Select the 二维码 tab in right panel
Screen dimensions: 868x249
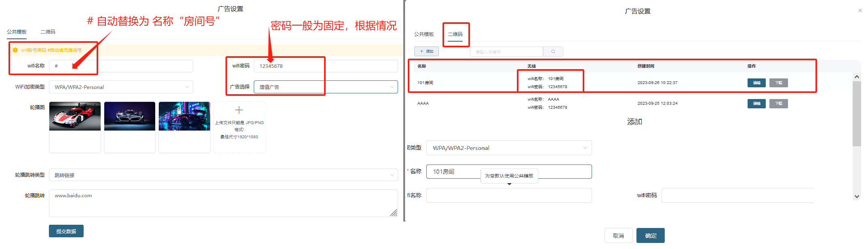(x=455, y=34)
